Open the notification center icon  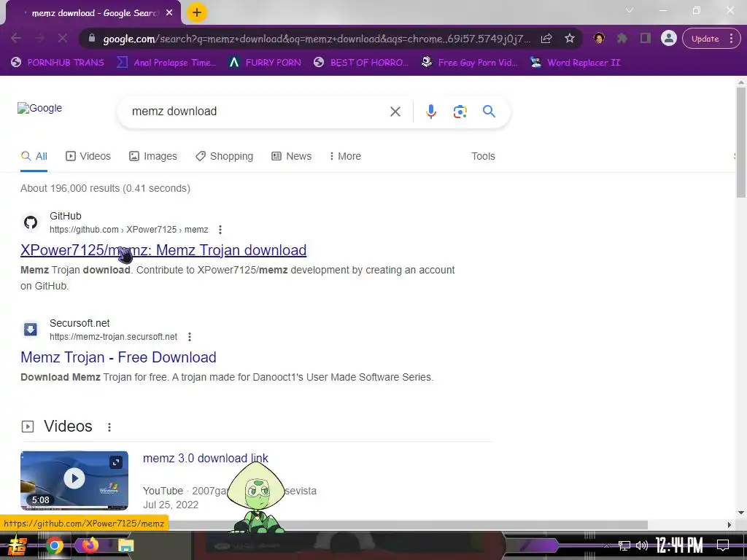(723, 545)
